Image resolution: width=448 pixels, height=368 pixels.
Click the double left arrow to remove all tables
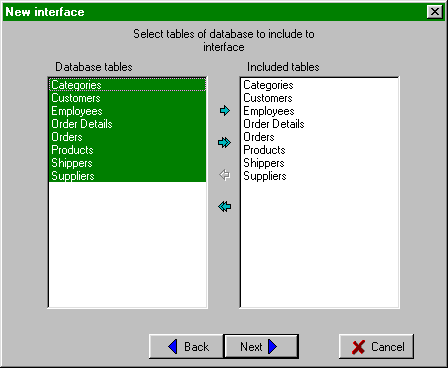point(225,207)
